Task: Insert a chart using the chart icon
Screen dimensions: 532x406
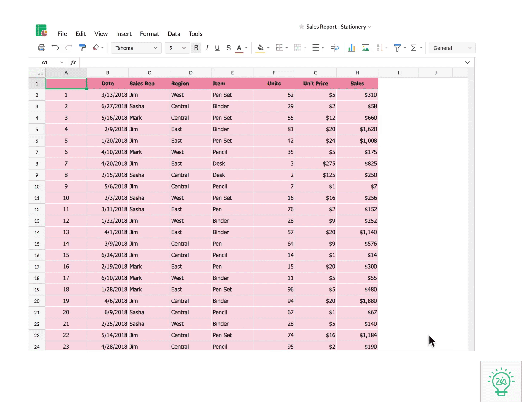Action: coord(351,48)
